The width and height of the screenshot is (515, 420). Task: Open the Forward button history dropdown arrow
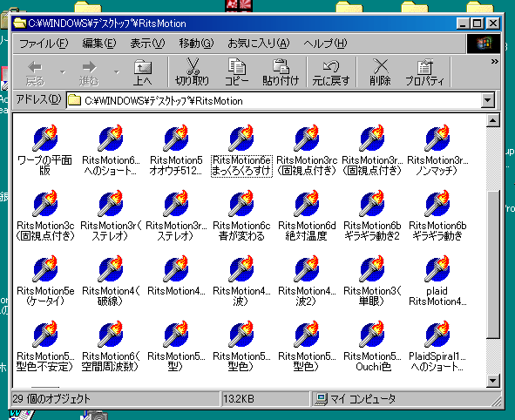[117, 72]
